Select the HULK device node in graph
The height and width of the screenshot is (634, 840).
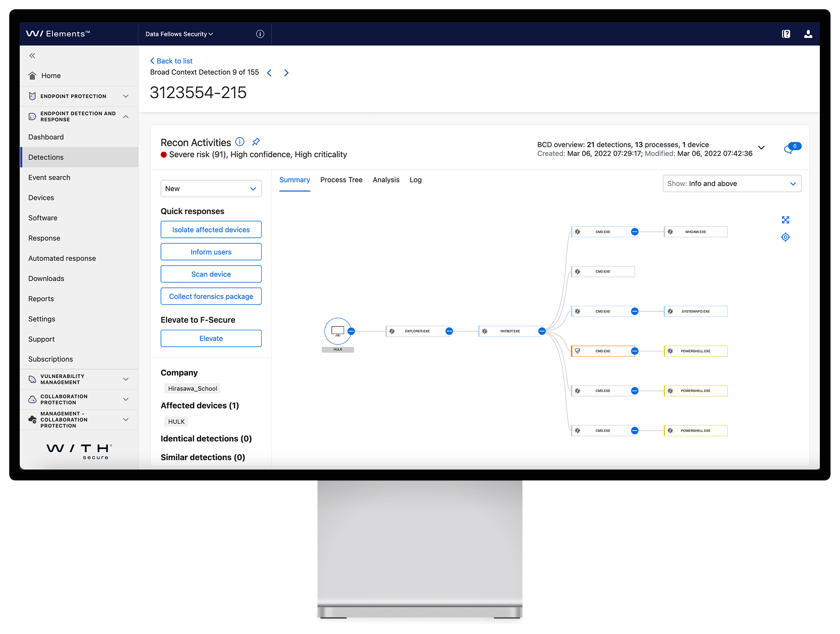[338, 331]
